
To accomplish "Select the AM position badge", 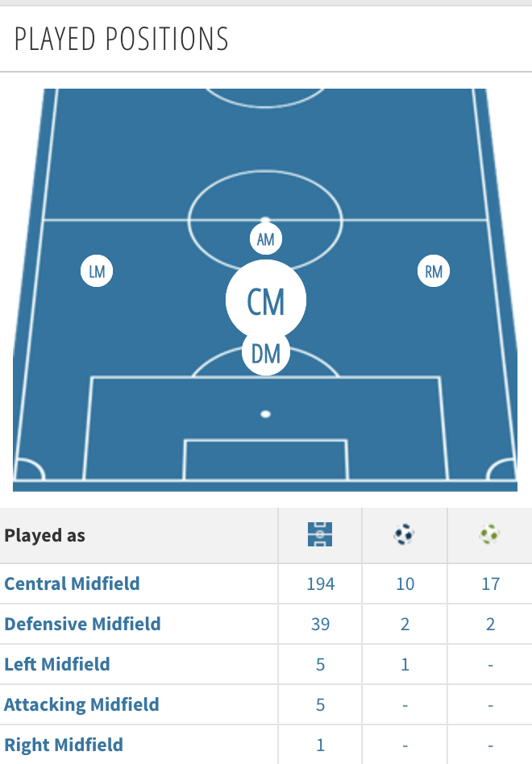I will click(266, 239).
